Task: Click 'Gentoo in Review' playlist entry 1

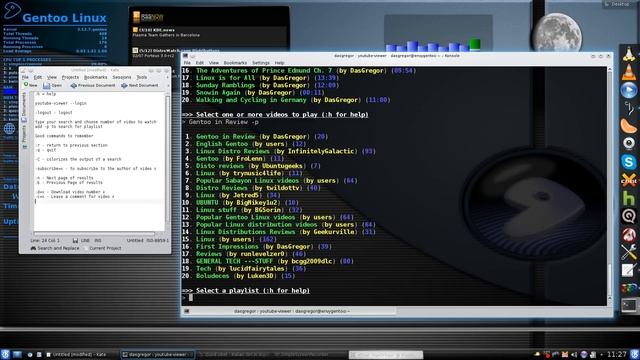Action: (256, 136)
